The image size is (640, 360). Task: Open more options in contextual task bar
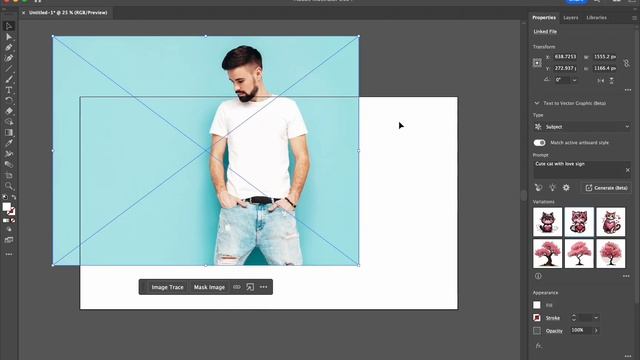tap(264, 287)
